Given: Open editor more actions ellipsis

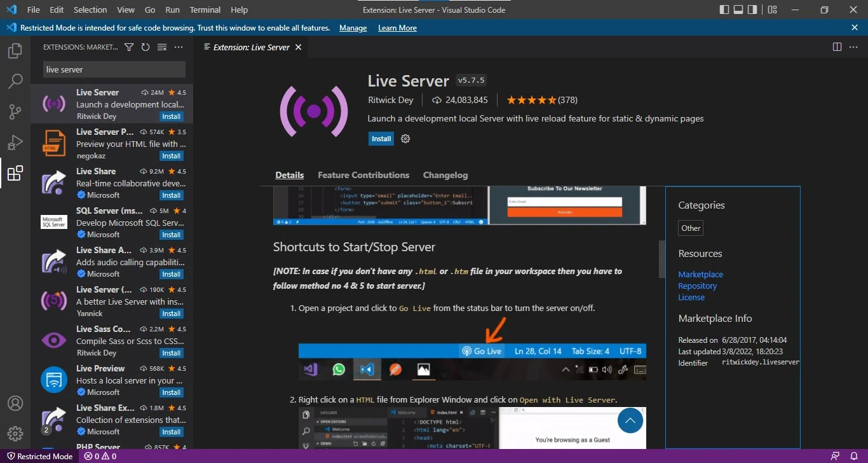Looking at the screenshot, I should (853, 47).
